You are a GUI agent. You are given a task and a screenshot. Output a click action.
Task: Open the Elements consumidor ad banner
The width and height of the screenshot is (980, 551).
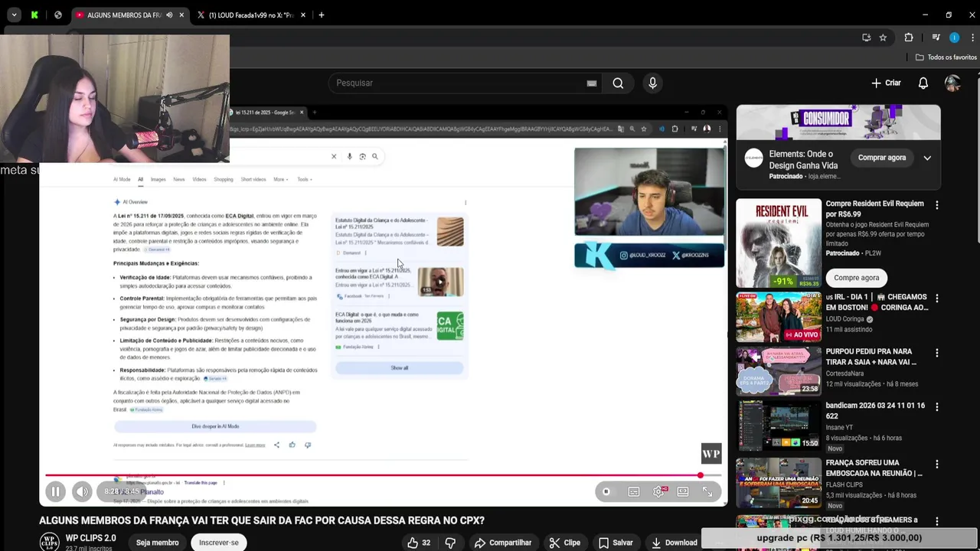pyautogui.click(x=838, y=122)
